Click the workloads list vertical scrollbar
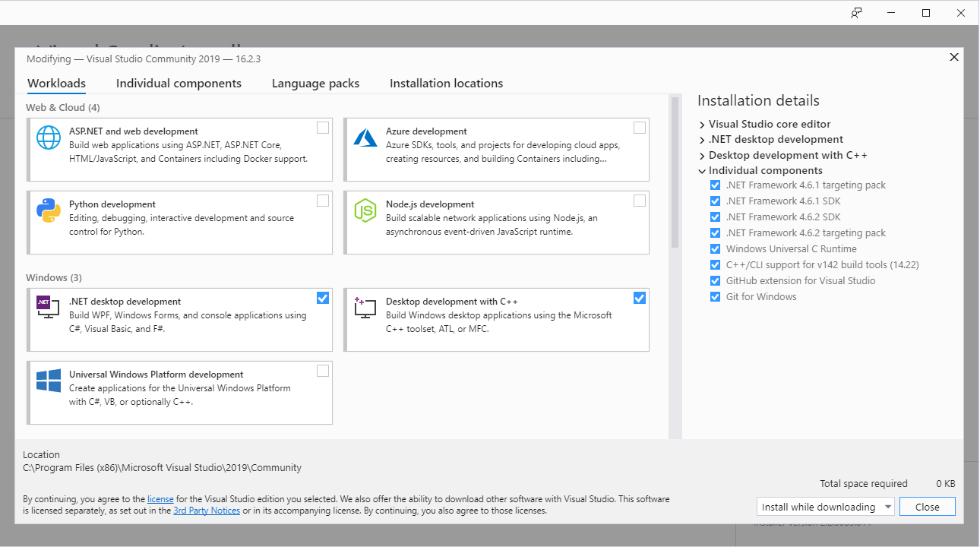 click(675, 172)
